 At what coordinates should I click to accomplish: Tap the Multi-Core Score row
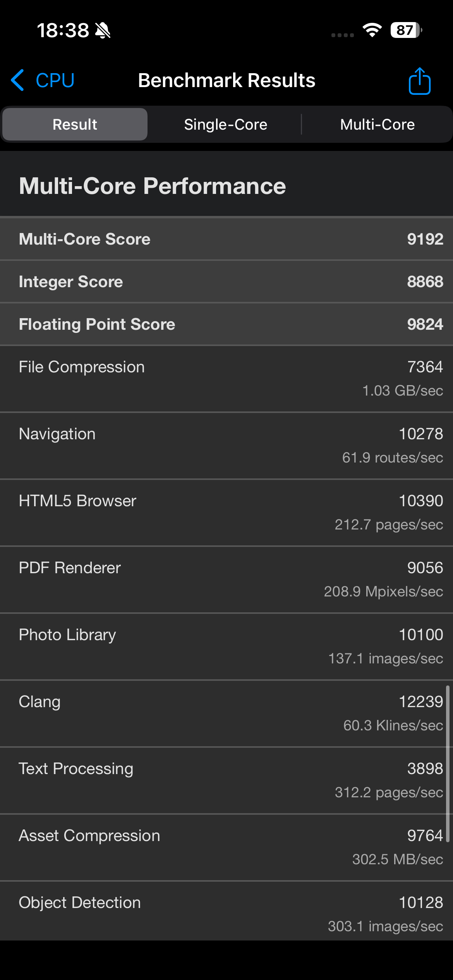pyautogui.click(x=226, y=239)
